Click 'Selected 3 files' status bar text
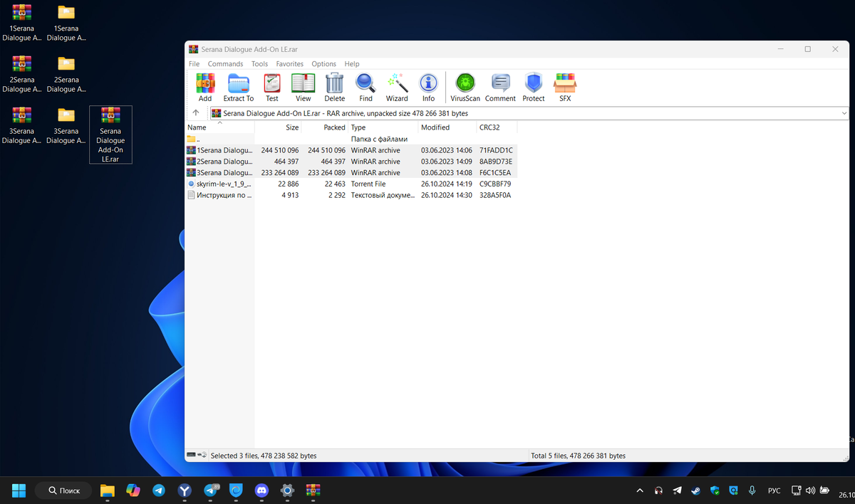855x504 pixels. [x=264, y=456]
